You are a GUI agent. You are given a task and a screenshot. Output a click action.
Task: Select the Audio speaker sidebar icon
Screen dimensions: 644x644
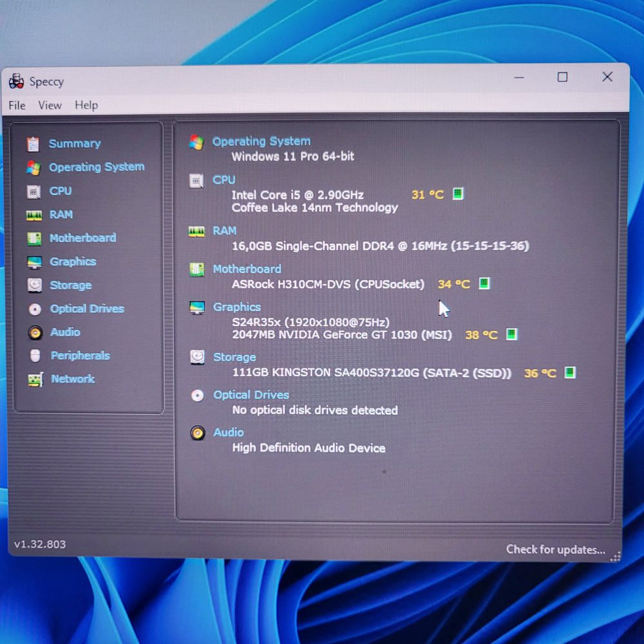tap(35, 332)
